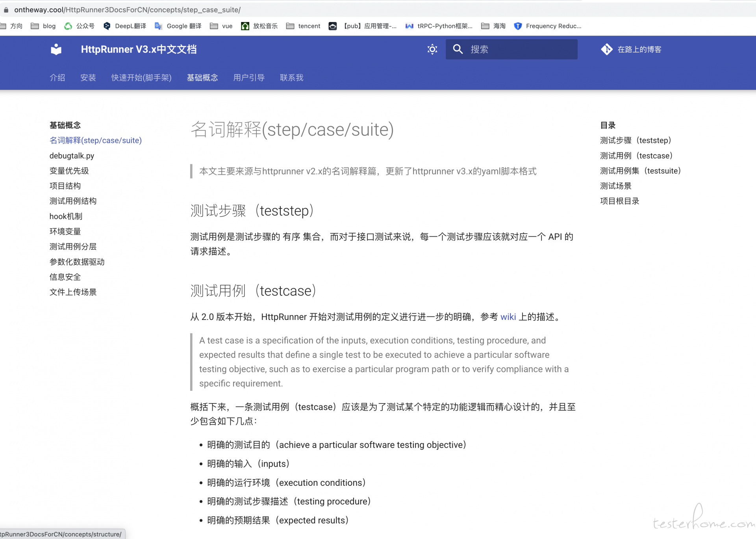Screen dimensions: 756x539
Task: Jump to 测试用例集（testsuite）in table of contents
Action: tap(641, 171)
